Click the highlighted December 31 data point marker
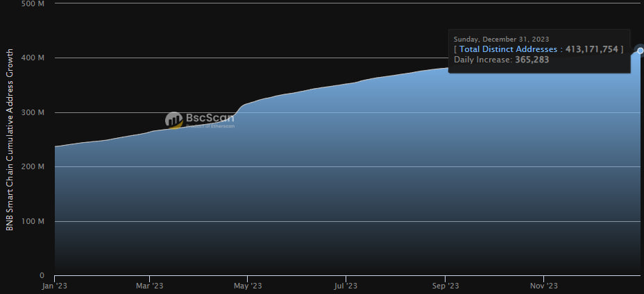644x294 pixels. (640, 51)
